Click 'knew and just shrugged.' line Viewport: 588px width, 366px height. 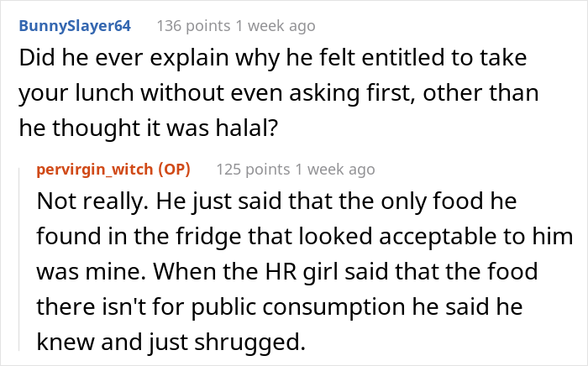click(171, 342)
